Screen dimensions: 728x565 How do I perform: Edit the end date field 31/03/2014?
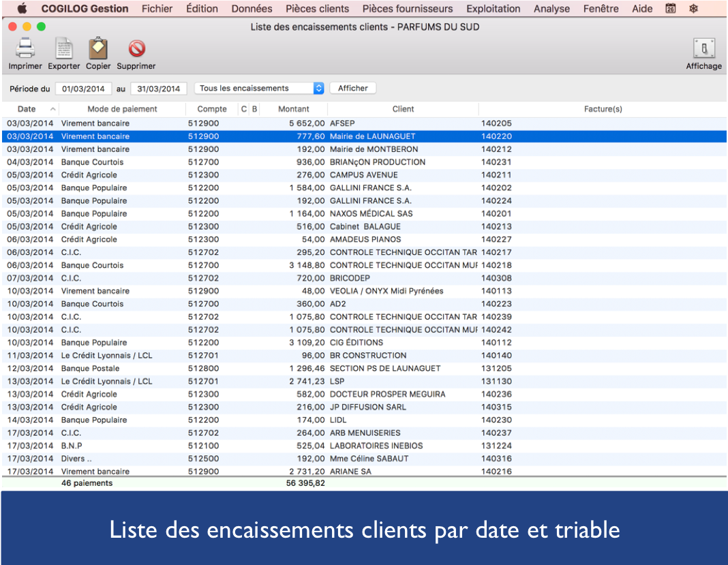click(x=159, y=89)
